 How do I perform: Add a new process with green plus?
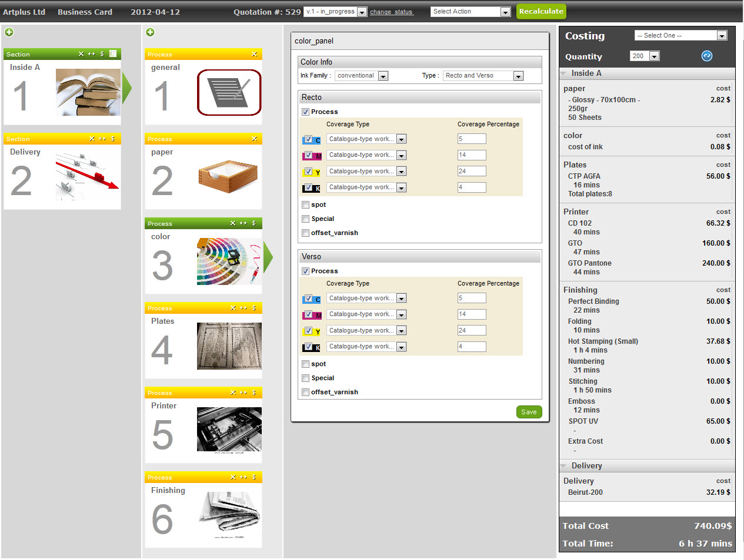coord(150,32)
